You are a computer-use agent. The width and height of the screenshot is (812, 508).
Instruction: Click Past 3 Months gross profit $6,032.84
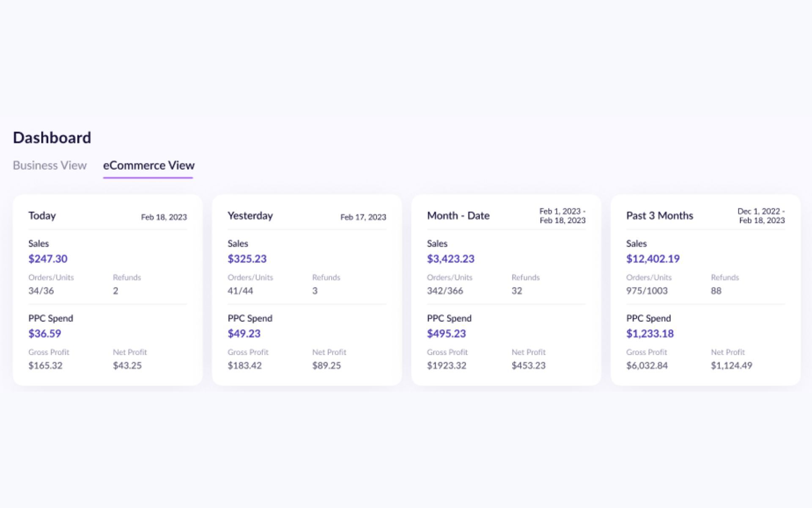[x=647, y=365]
